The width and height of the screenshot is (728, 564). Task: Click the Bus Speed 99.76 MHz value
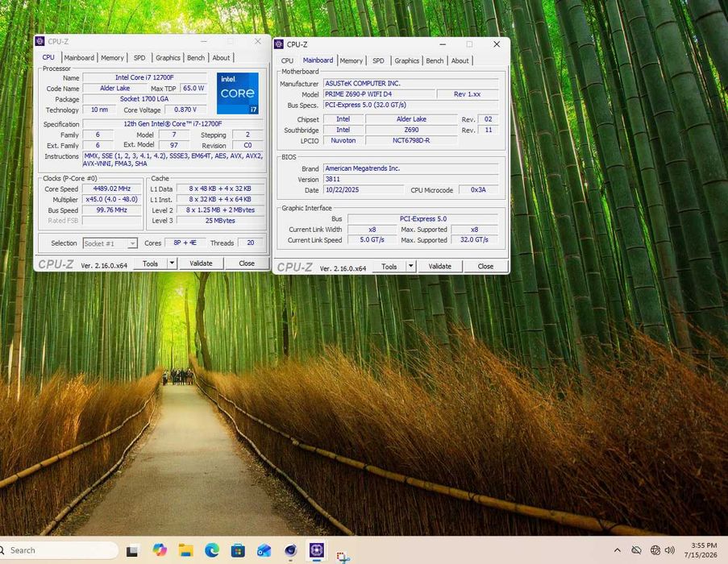(x=112, y=210)
